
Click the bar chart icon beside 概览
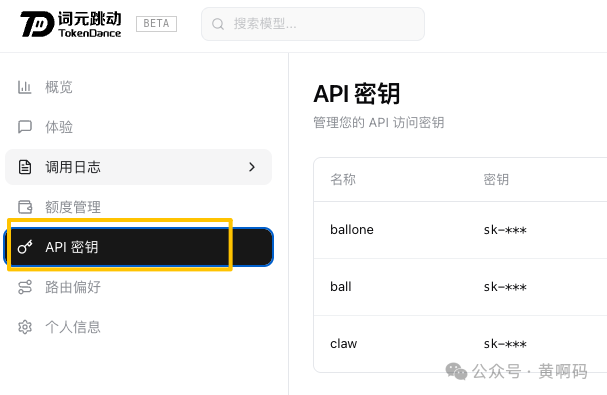point(24,87)
